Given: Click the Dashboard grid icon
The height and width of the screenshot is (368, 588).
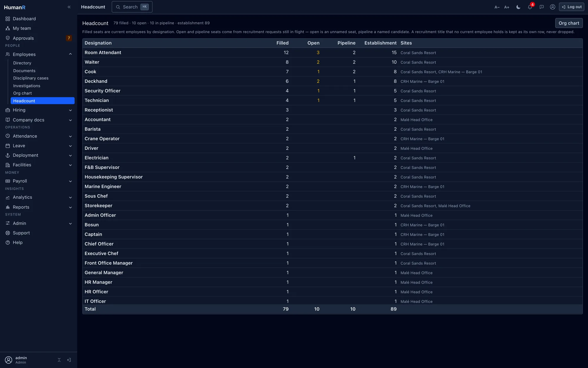Looking at the screenshot, I should pyautogui.click(x=8, y=19).
